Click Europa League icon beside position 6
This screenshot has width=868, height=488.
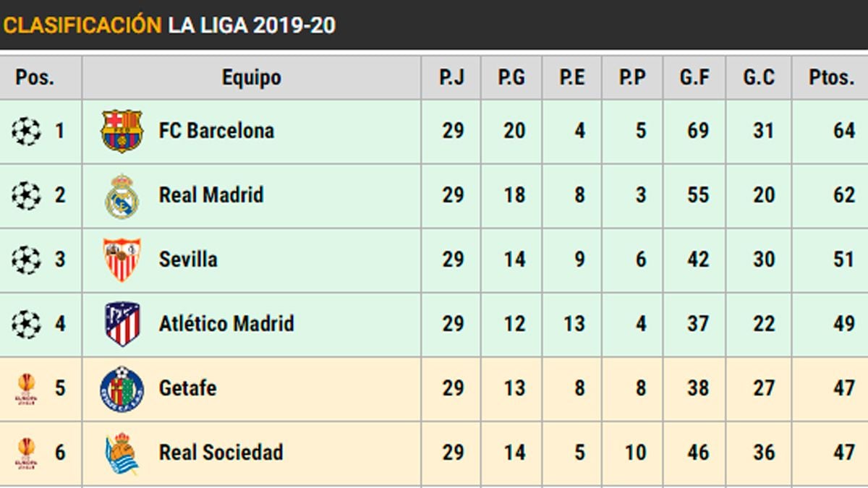pos(26,453)
